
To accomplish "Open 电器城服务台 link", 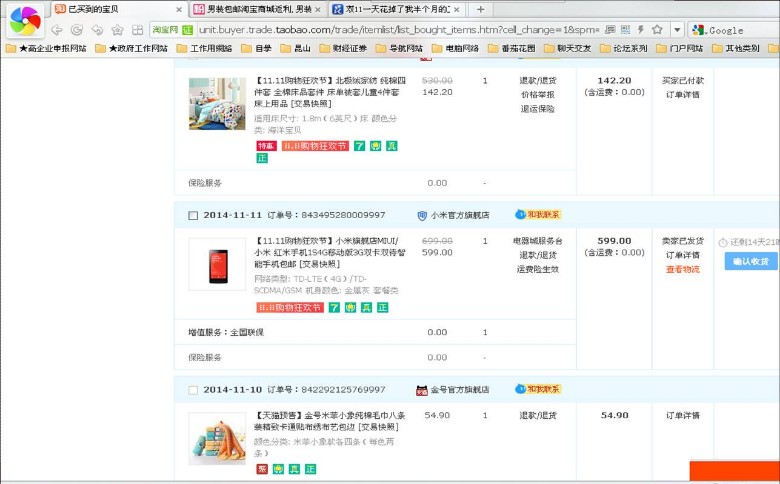I will pos(538,241).
